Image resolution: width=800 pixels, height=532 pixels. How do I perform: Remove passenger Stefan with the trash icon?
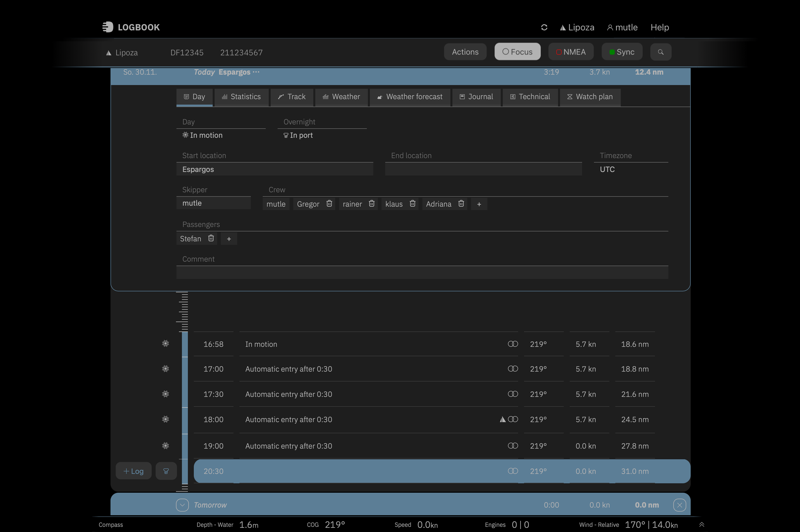pyautogui.click(x=211, y=238)
